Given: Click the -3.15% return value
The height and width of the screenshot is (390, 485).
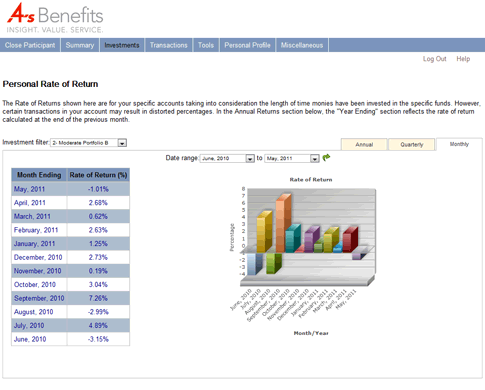Looking at the screenshot, I should [98, 340].
